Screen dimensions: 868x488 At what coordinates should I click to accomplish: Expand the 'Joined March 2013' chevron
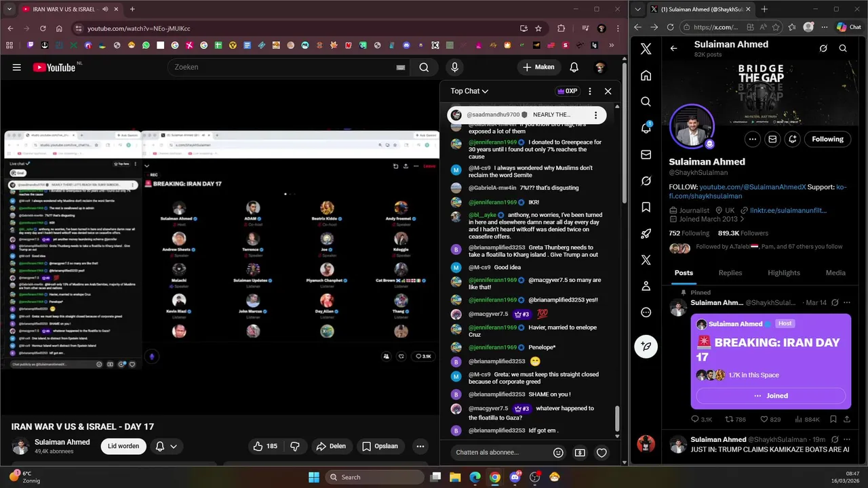(742, 220)
